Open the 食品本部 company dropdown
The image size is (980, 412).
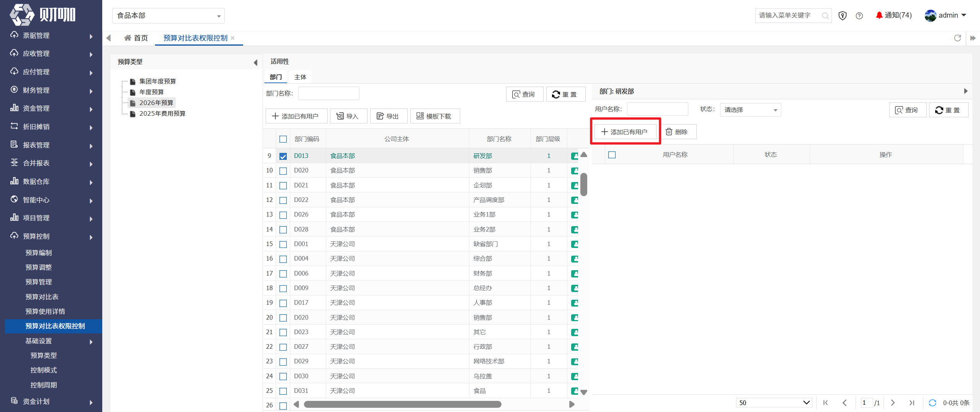pyautogui.click(x=168, y=16)
